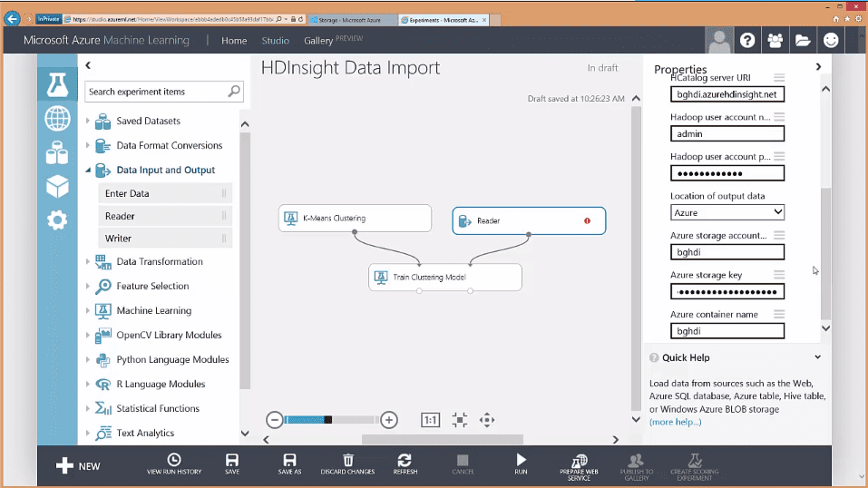Click the canvas horizontal scrollbar

[x=443, y=439]
